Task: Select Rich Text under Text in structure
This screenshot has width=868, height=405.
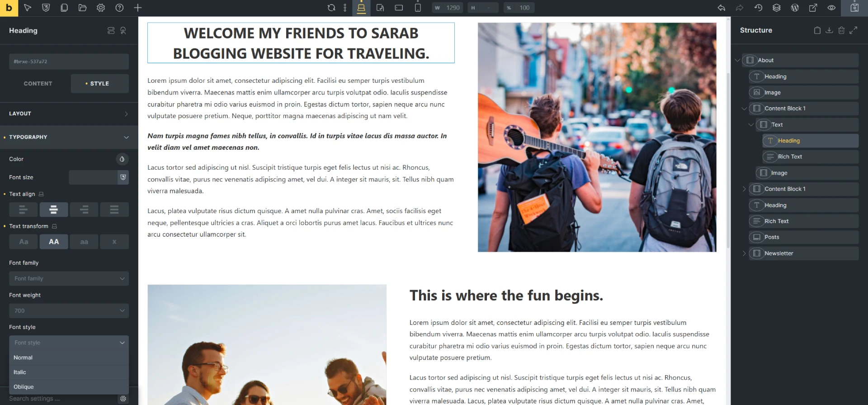Action: tap(810, 157)
